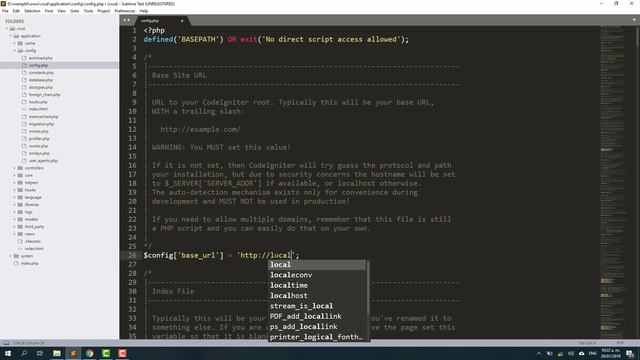Choose 'localeconv' autocomplete suggestion

[317, 275]
